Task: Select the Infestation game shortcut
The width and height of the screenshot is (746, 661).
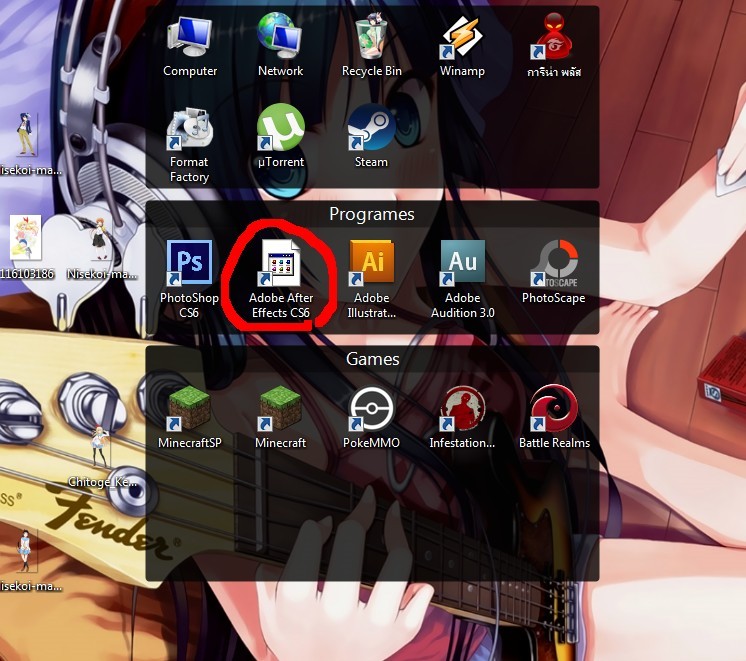Action: [x=462, y=418]
